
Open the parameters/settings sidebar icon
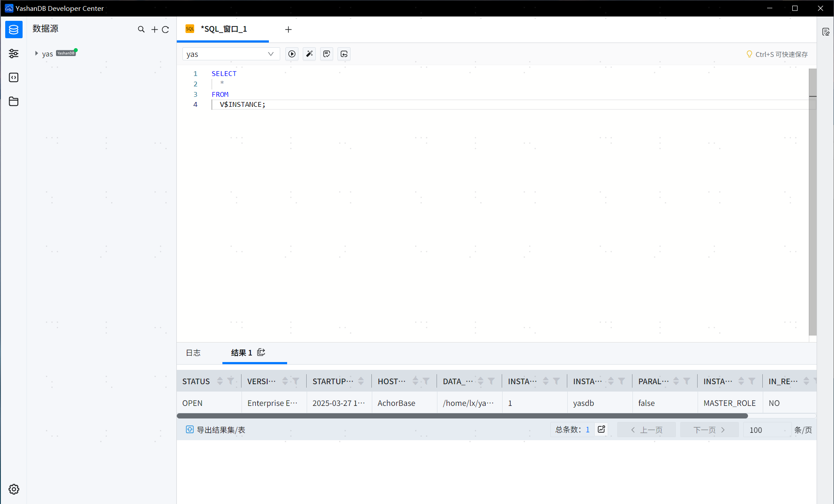(x=13, y=53)
